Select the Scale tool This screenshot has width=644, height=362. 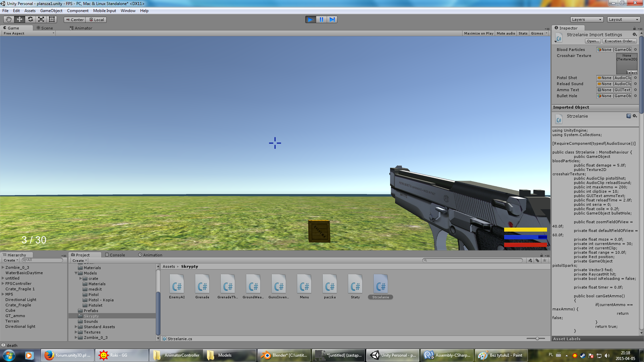tap(41, 19)
